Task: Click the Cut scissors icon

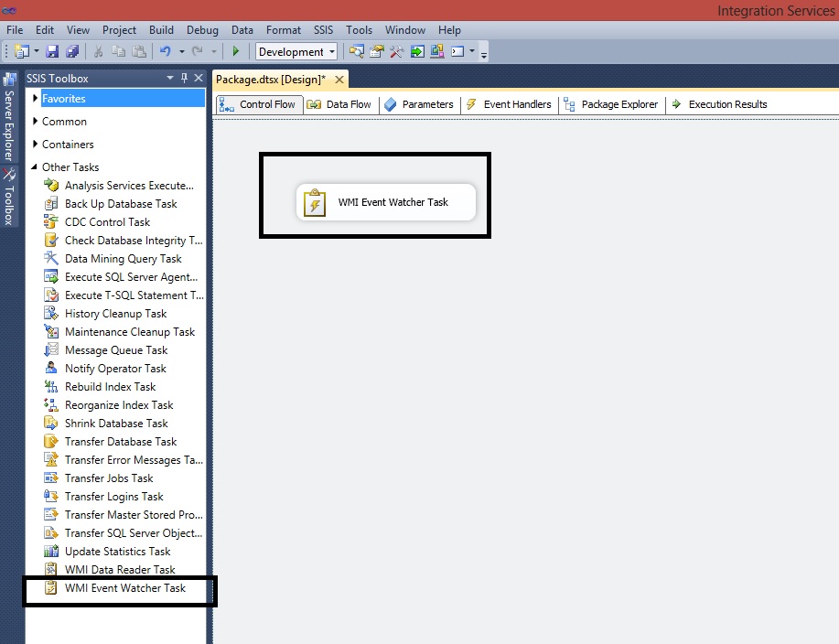Action: click(99, 51)
